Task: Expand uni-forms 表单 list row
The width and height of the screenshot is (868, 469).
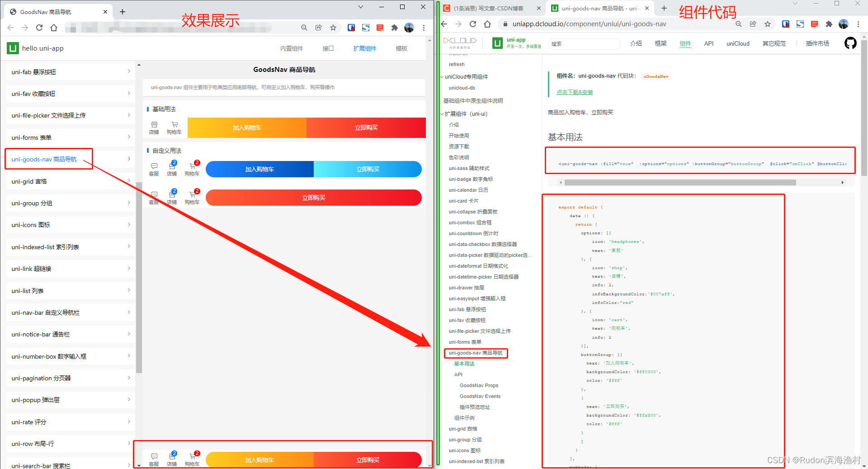Action: [71, 137]
